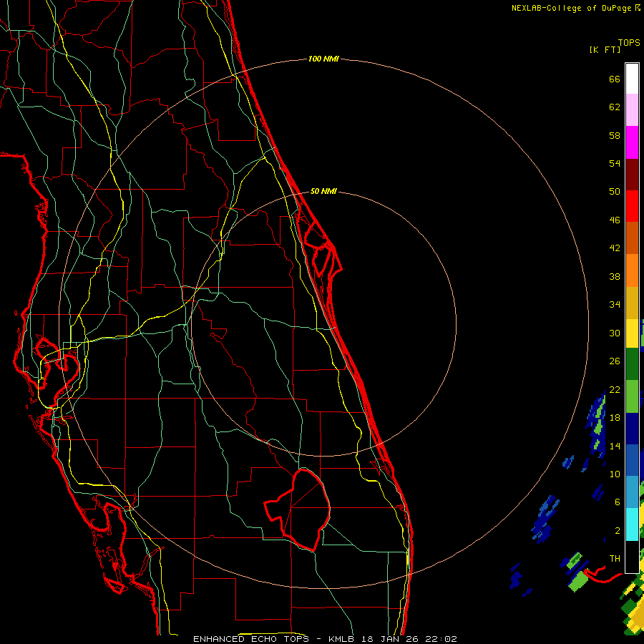Click the '42' legend value label
The height and width of the screenshot is (644, 644).
click(x=615, y=248)
